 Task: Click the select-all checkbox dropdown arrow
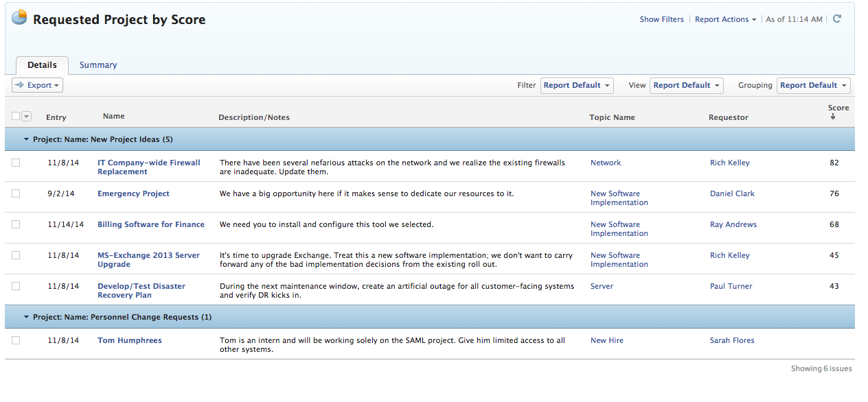coord(27,117)
